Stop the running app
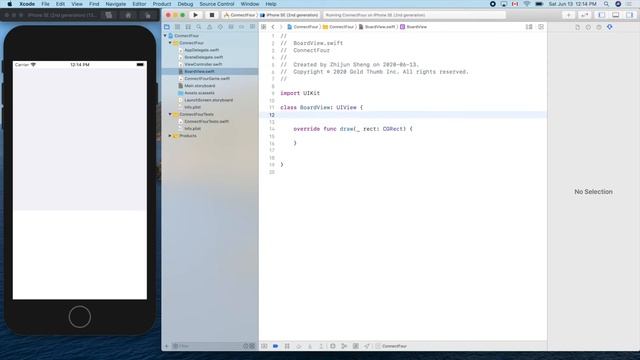This screenshot has width=640, height=360. point(211,15)
